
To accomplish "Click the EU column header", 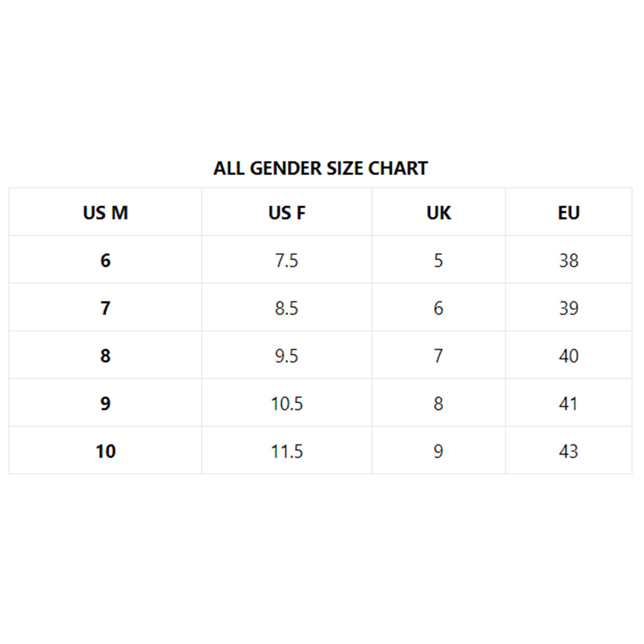I will [569, 212].
